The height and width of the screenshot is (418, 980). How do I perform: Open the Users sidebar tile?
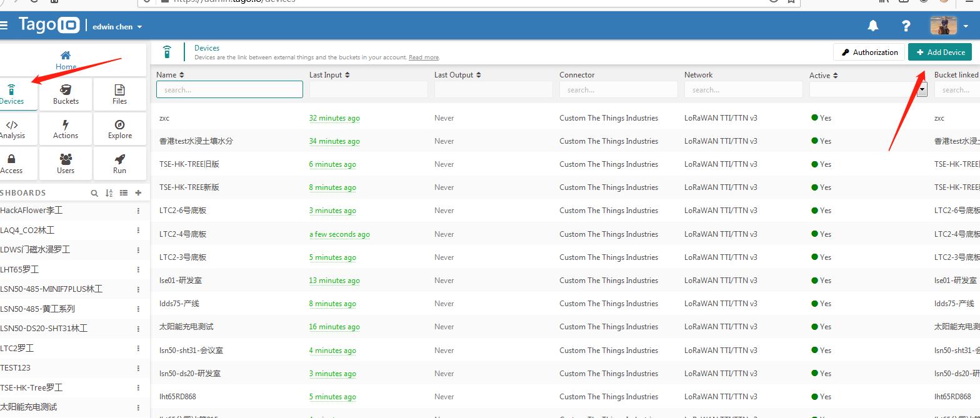click(x=66, y=164)
